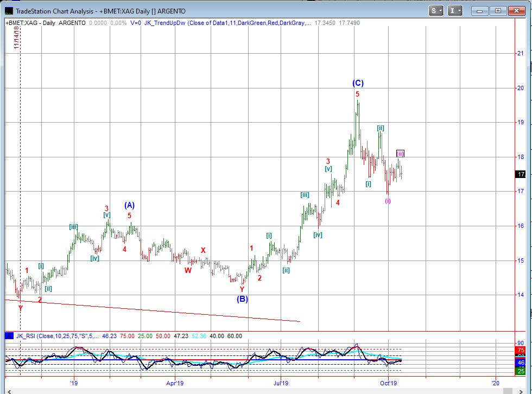This screenshot has height=394, width=532.
Task: Open the I interval-link dropdown button
Action: [455, 11]
